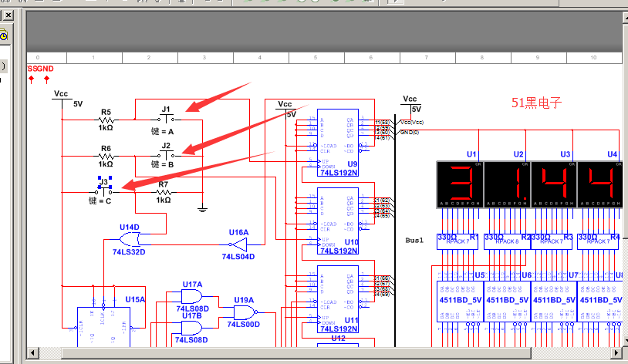Select the U4 seven-segment display
Viewport: 628px width, 364px height.
pyautogui.click(x=599, y=184)
